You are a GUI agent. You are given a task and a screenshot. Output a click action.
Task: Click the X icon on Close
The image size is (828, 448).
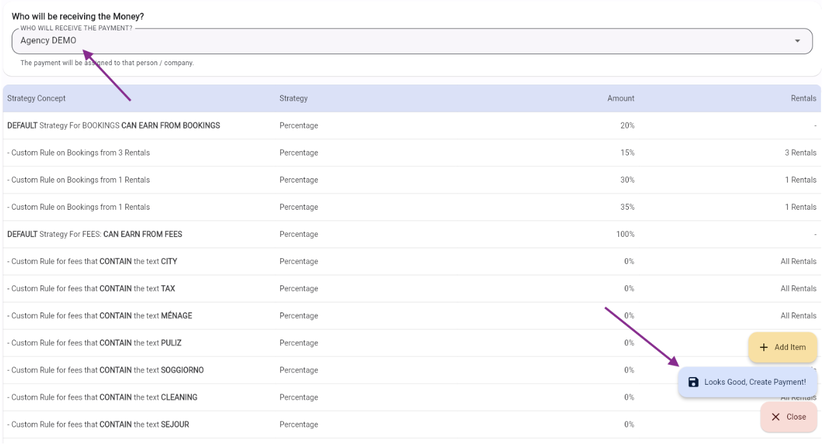(775, 417)
